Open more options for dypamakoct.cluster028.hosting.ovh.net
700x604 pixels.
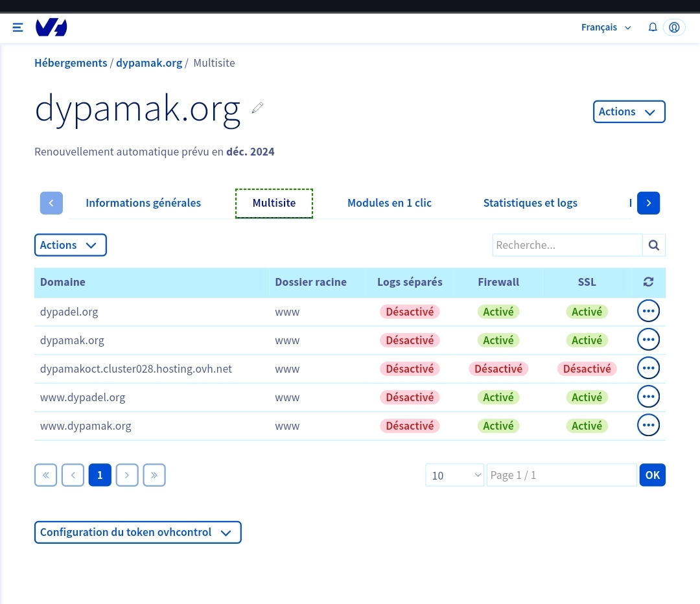tap(648, 368)
